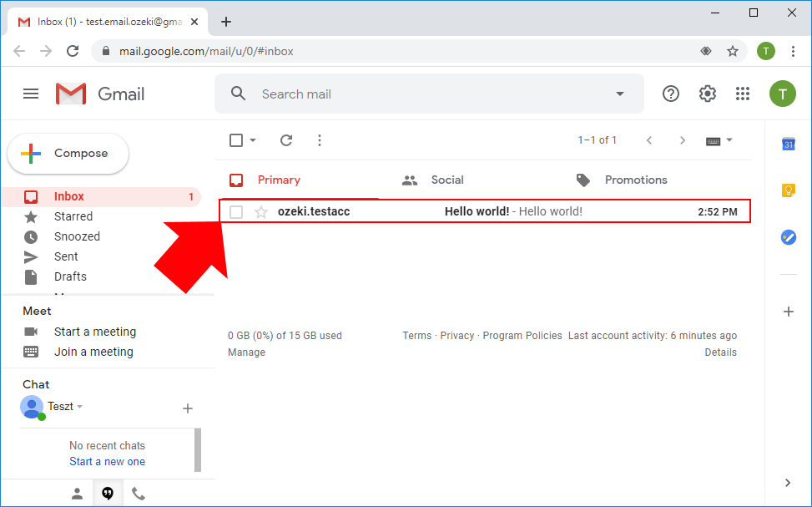This screenshot has height=507, width=812.
Task: Open account activity Details link
Action: coord(720,352)
